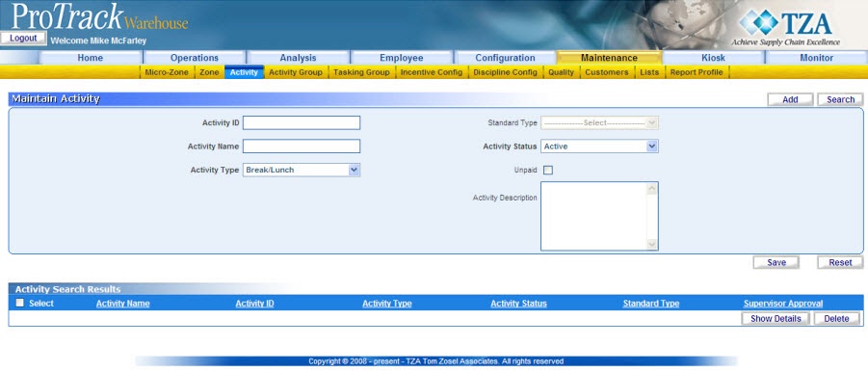This screenshot has height=372, width=868.
Task: Sort results by Activity Type
Action: coord(387,304)
